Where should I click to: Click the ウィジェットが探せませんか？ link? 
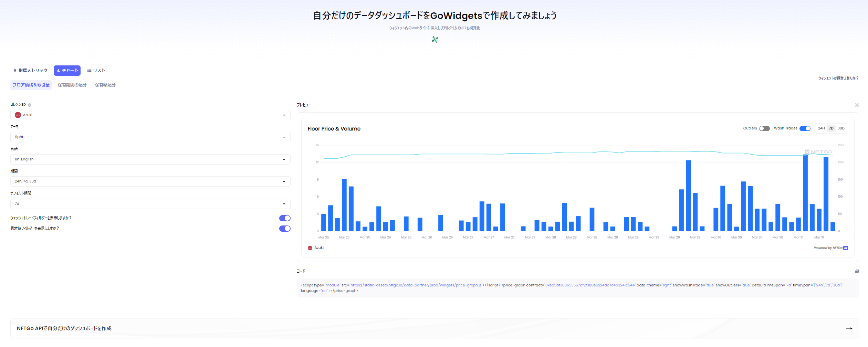point(838,78)
